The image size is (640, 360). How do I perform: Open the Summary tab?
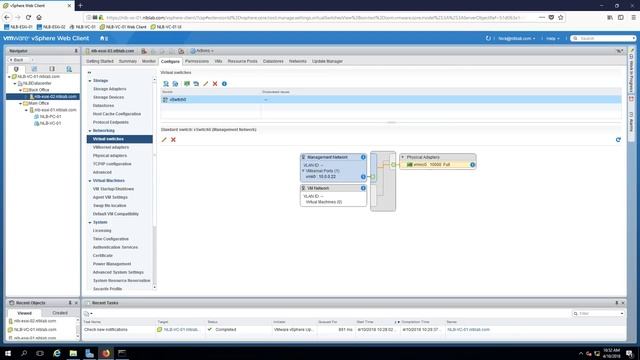128,61
